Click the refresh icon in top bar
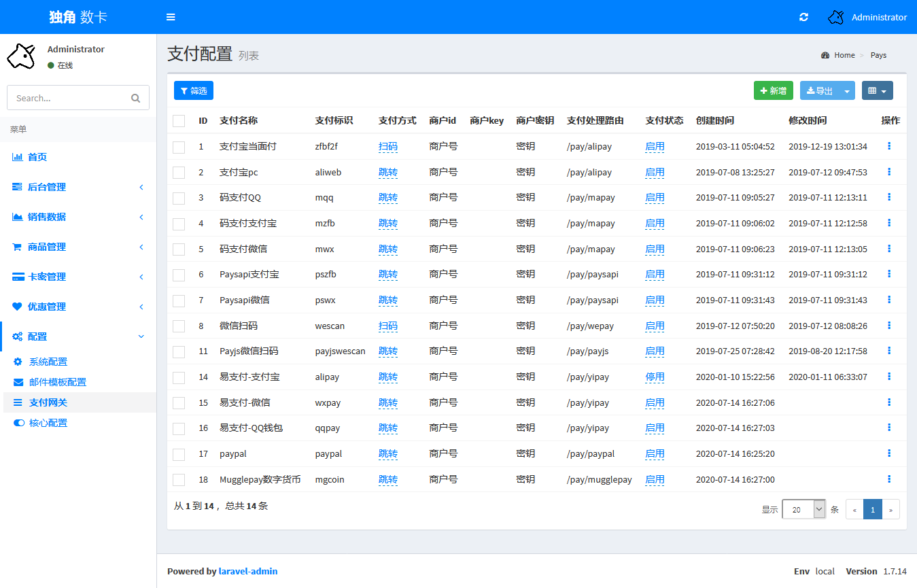 pyautogui.click(x=803, y=17)
